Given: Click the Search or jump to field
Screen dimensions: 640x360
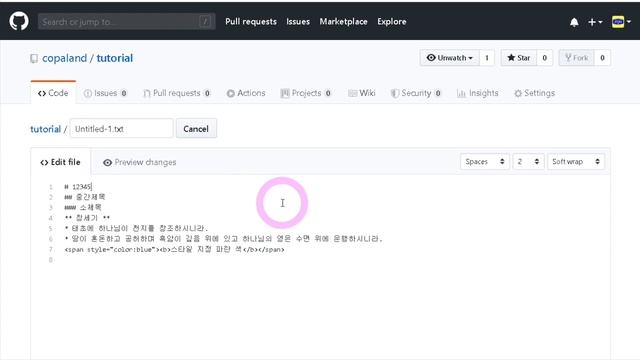Looking at the screenshot, I should [x=127, y=22].
